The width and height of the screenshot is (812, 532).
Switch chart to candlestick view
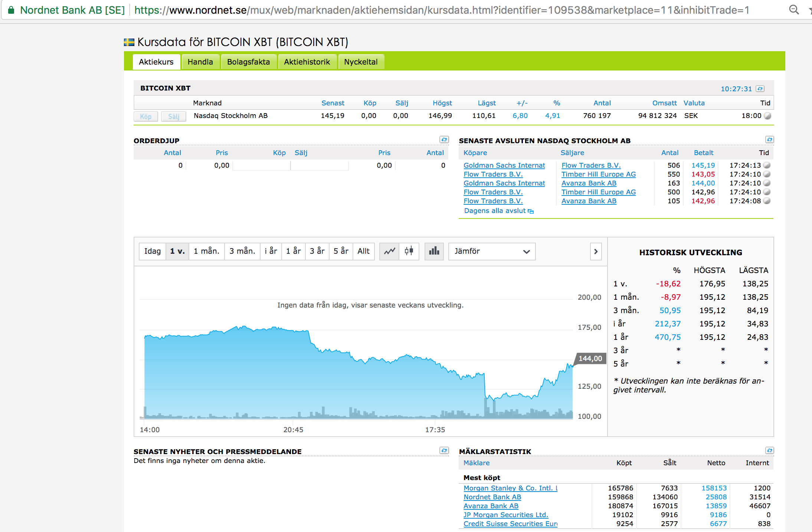click(x=409, y=251)
